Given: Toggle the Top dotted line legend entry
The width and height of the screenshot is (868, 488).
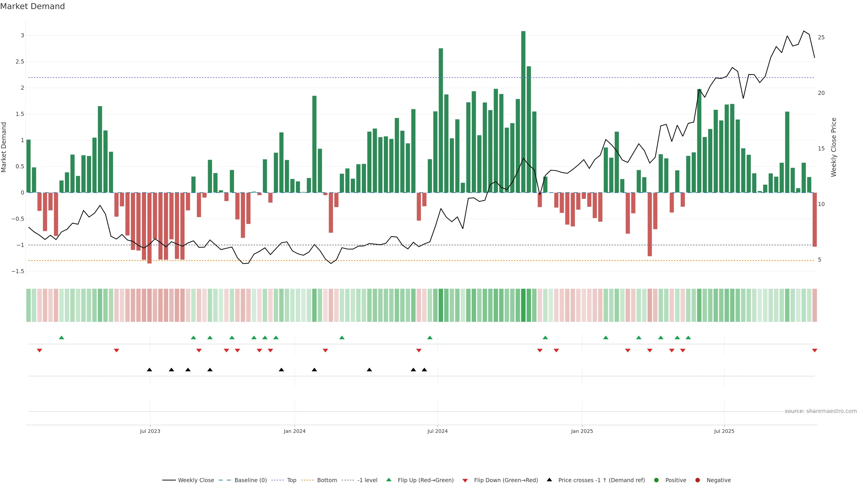Looking at the screenshot, I should click(291, 480).
